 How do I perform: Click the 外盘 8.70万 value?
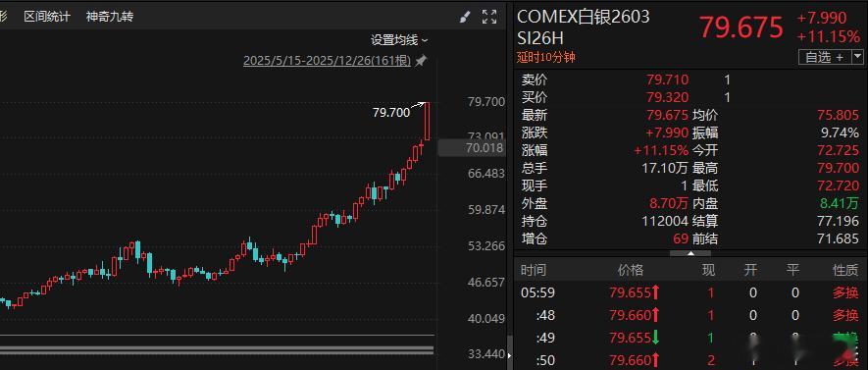pyautogui.click(x=669, y=203)
